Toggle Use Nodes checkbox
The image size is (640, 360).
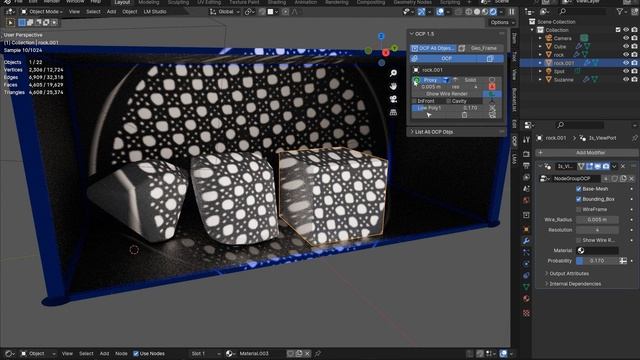[x=136, y=353]
